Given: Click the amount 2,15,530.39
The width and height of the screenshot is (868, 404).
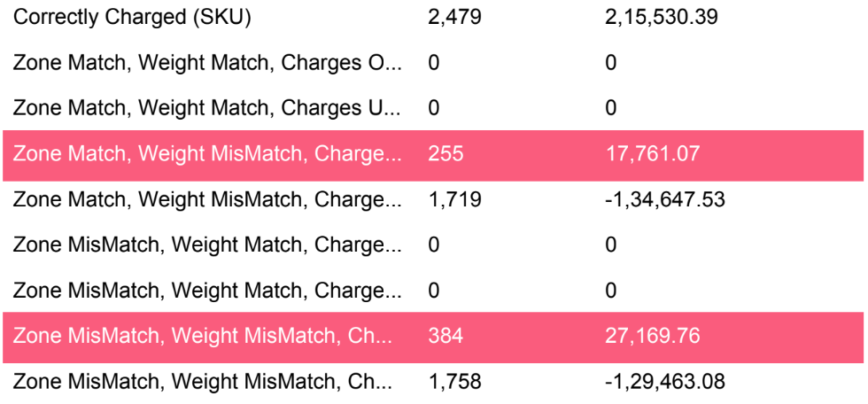Looking at the screenshot, I should point(662,18).
